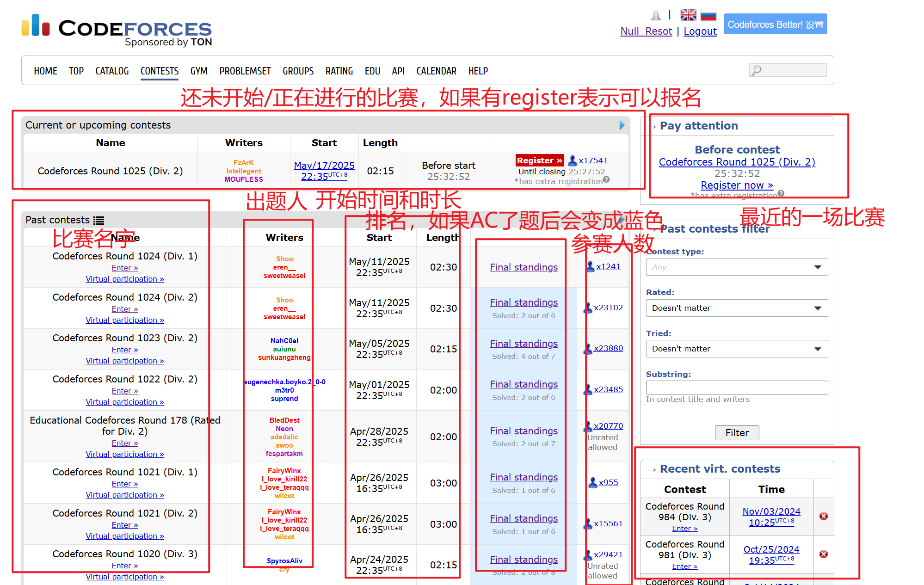Expand the Current or upcoming contests arrow
Screen dimensions: 924x585
click(622, 125)
